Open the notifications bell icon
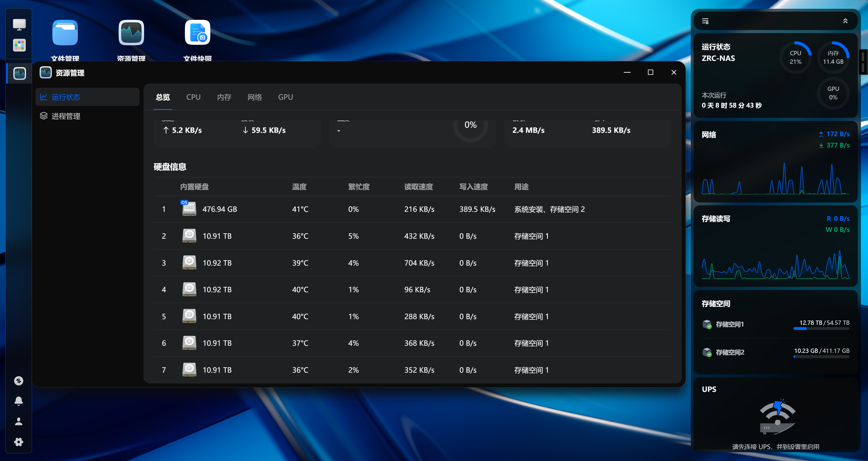This screenshot has height=461, width=868. [x=19, y=401]
